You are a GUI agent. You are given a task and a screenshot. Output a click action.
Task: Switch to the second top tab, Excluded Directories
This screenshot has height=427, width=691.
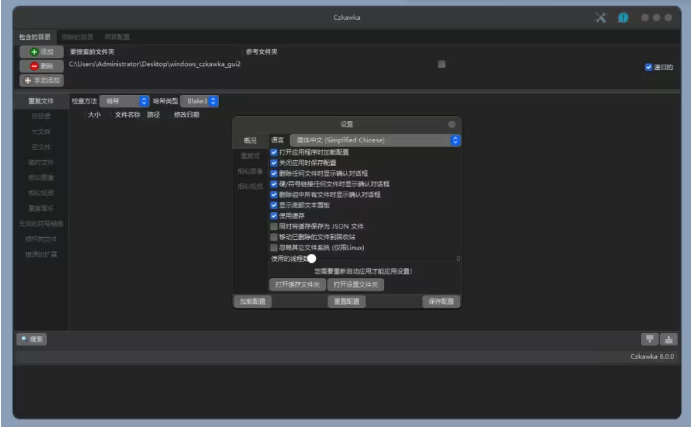(x=78, y=37)
